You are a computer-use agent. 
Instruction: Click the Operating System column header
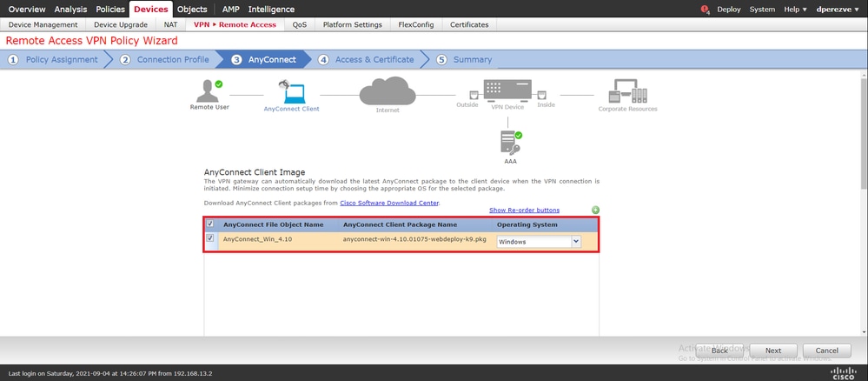[527, 224]
